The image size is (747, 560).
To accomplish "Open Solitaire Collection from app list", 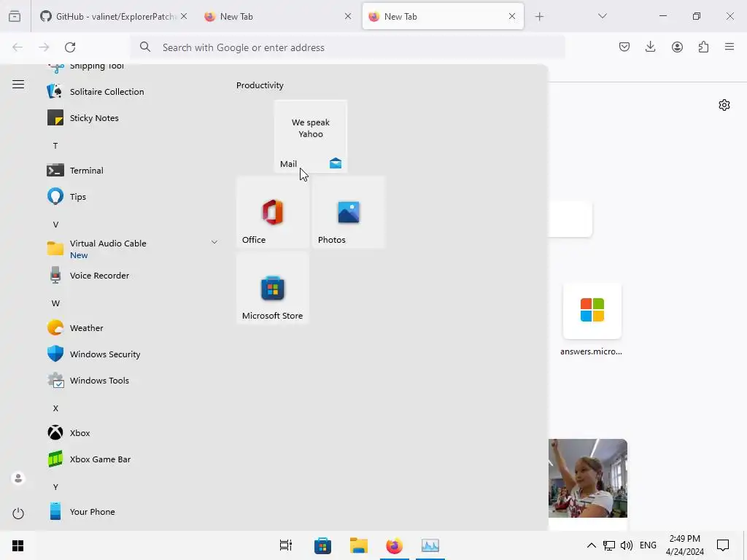I will click(131, 91).
